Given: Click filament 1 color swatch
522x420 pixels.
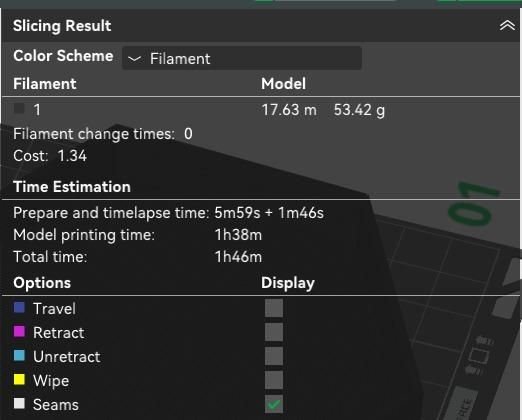Looking at the screenshot, I should point(19,108).
